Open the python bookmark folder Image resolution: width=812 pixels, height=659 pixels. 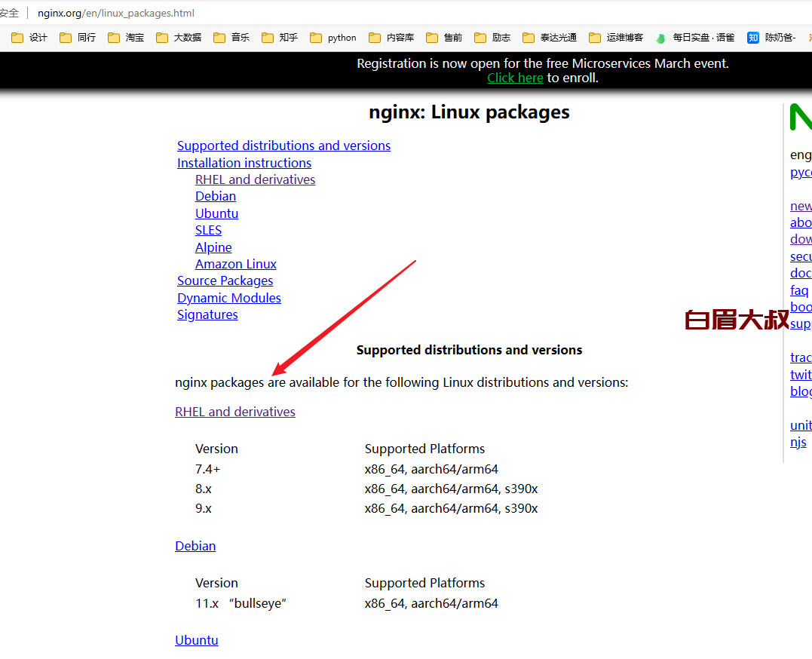tap(333, 37)
